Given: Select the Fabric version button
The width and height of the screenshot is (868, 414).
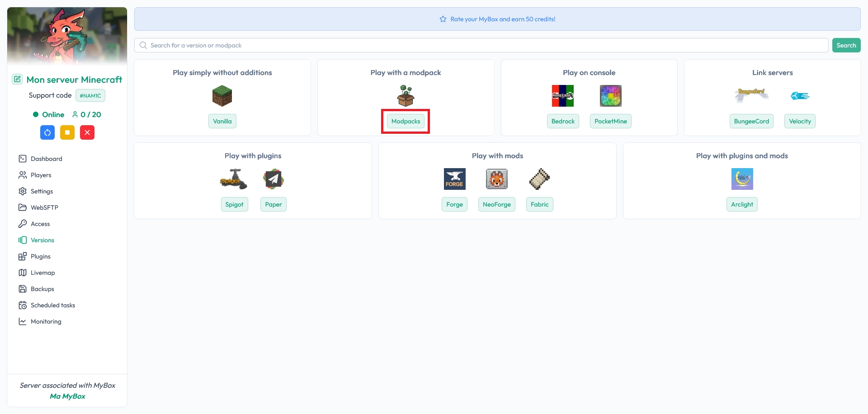Looking at the screenshot, I should [x=539, y=204].
